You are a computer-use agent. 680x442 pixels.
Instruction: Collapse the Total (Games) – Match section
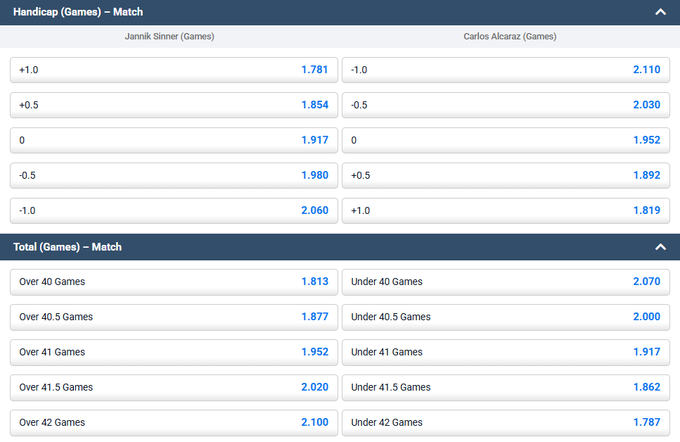[x=659, y=246]
